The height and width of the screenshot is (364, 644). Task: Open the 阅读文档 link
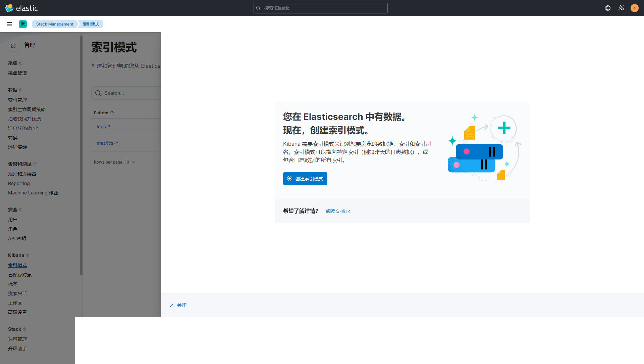(x=338, y=211)
